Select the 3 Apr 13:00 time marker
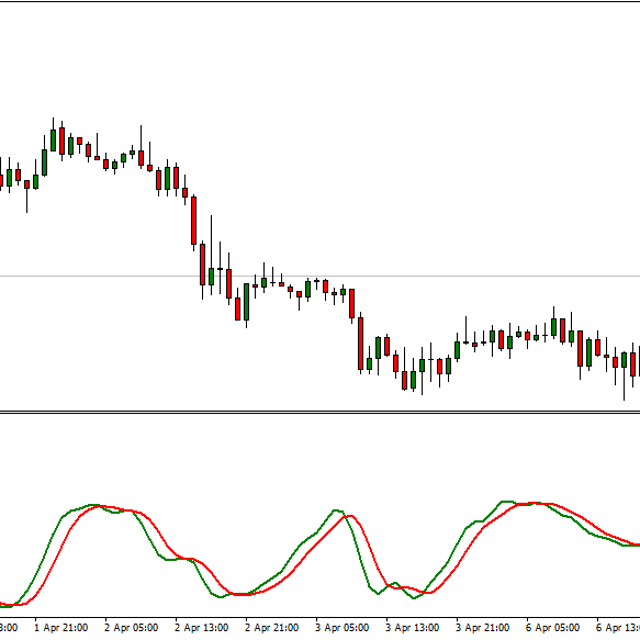This screenshot has height=640, width=640. click(413, 628)
